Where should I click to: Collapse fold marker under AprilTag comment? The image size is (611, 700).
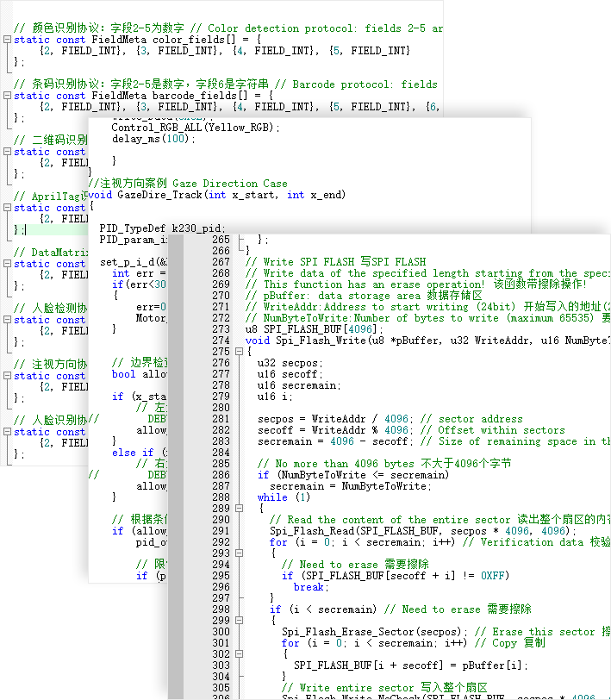pos(8,208)
